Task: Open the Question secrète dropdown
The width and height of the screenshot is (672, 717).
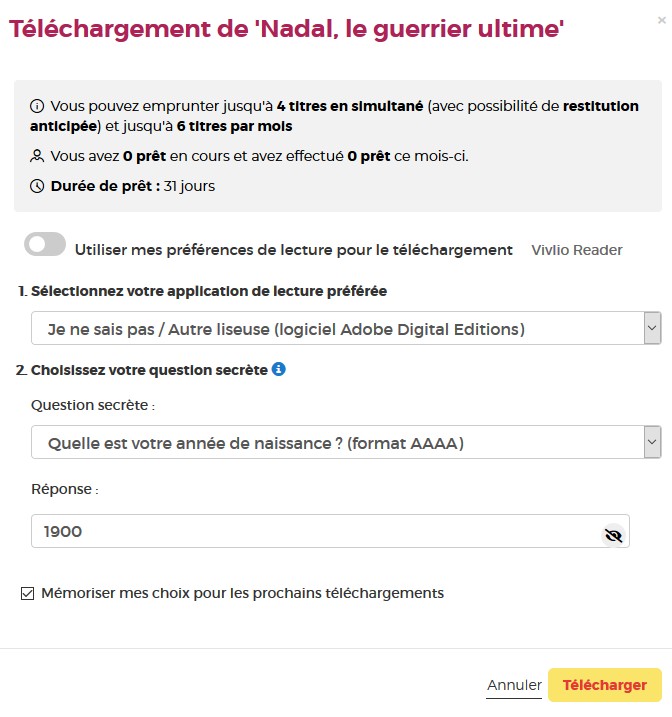Action: click(346, 442)
